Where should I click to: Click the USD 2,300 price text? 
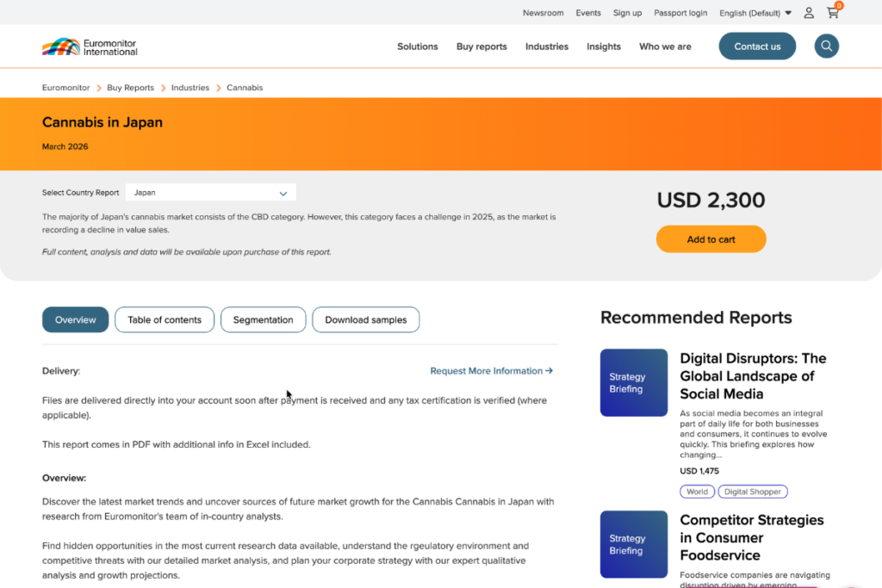[x=711, y=200]
